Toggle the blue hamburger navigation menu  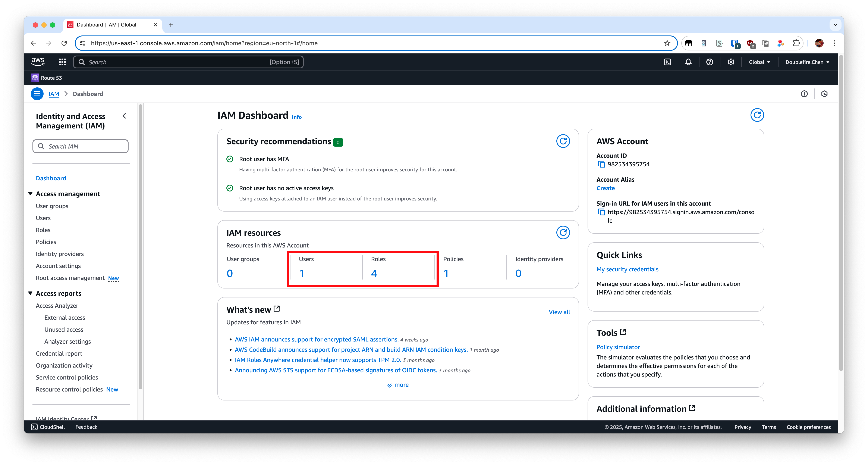click(37, 94)
